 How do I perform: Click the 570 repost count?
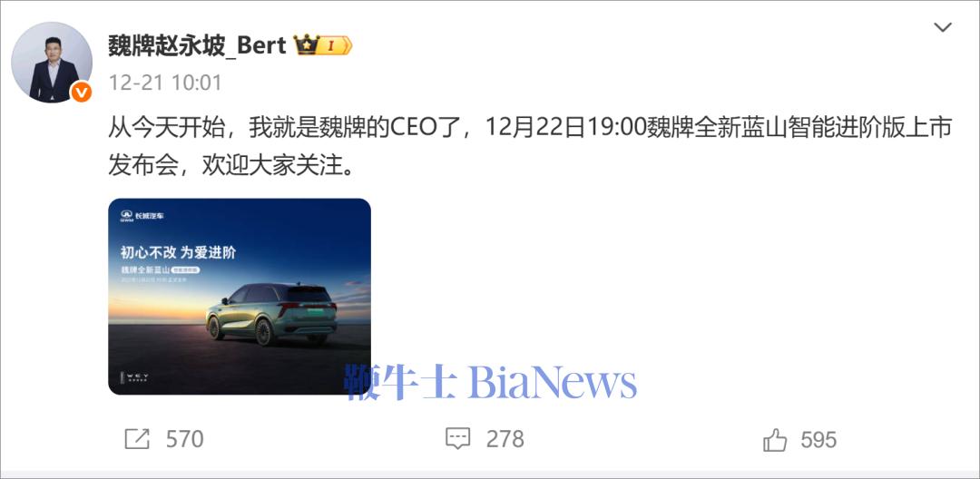(x=185, y=440)
